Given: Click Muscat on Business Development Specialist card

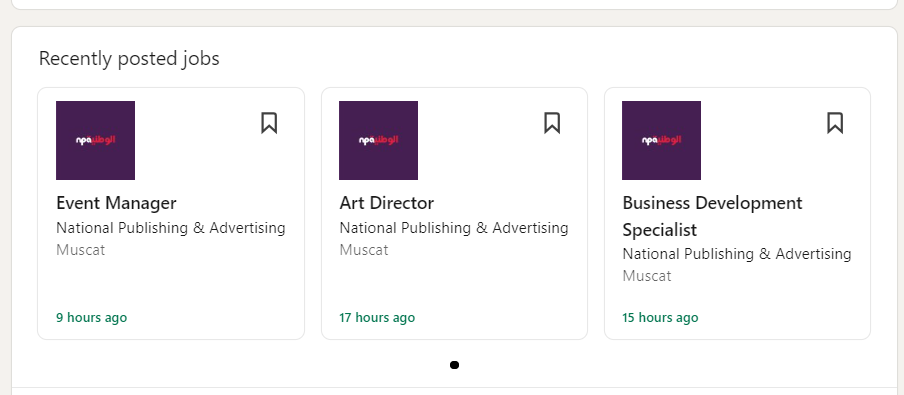Looking at the screenshot, I should tap(647, 276).
